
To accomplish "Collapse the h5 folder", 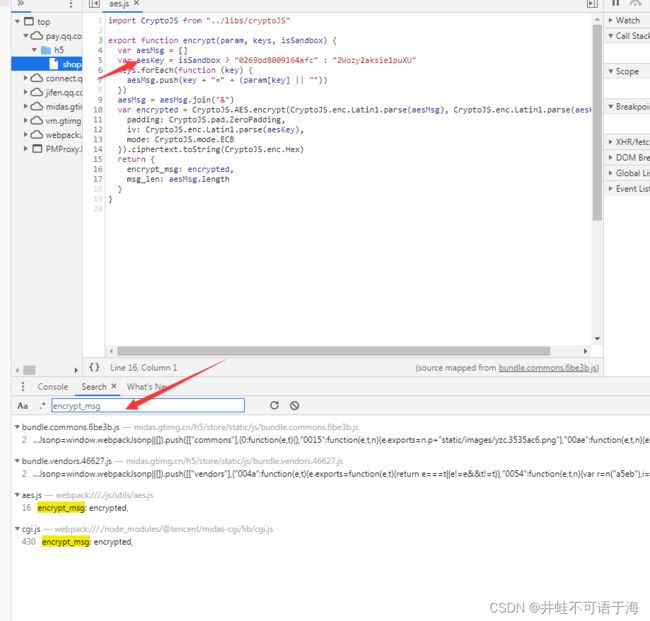I will [x=34, y=50].
